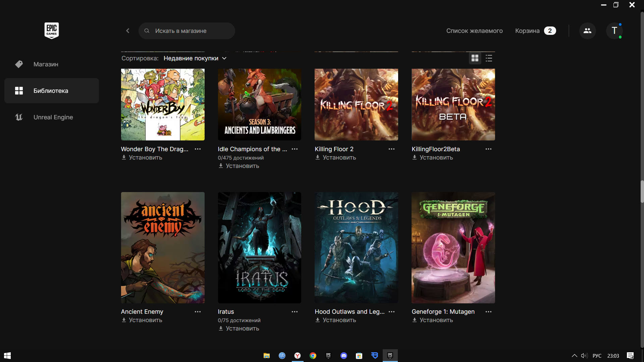Install Wonder Boy The Dragon's Trap
The image size is (644, 362).
(x=142, y=158)
